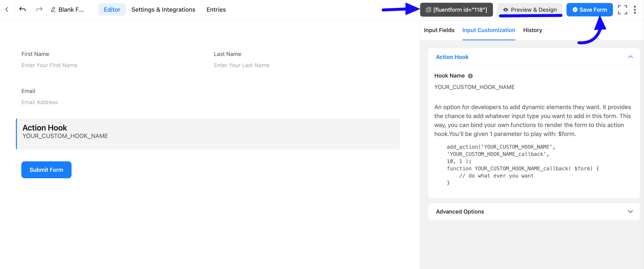Image resolution: width=644 pixels, height=269 pixels.
Task: Select the Email field label
Action: [28, 91]
